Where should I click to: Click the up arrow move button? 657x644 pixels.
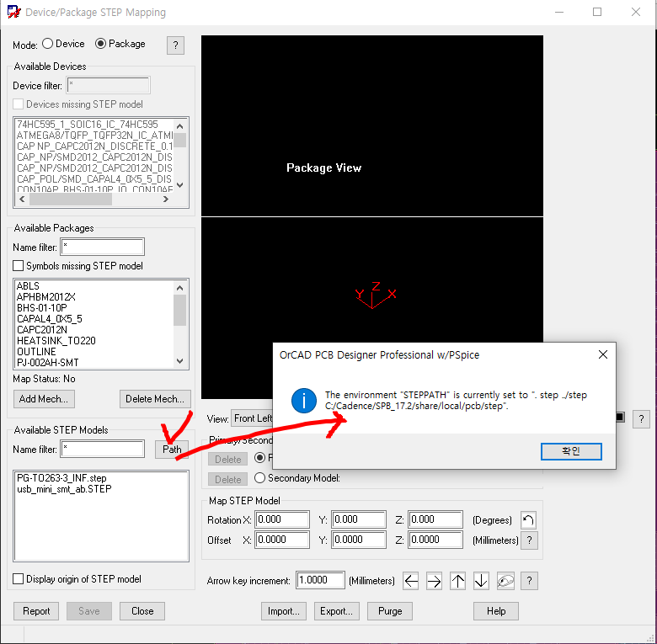tap(457, 581)
